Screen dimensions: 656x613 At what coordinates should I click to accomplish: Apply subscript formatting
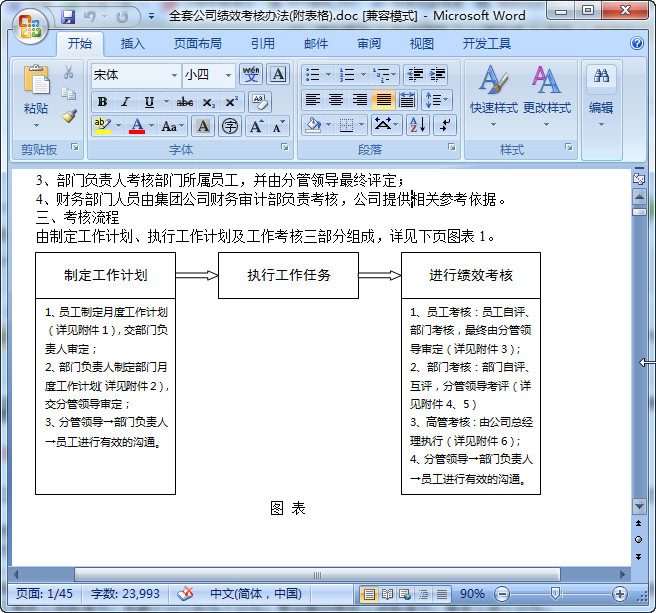pyautogui.click(x=209, y=102)
